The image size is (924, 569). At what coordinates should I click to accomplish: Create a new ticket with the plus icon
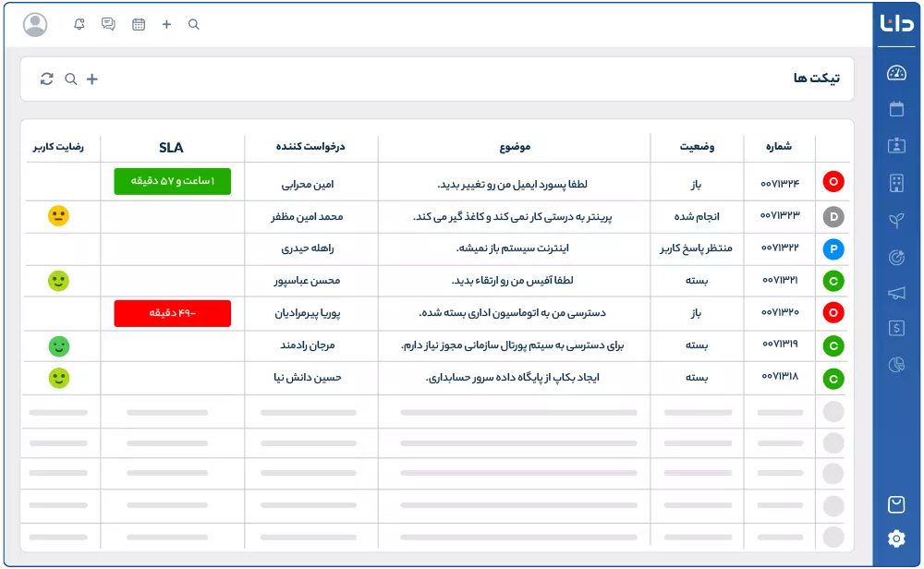[x=92, y=79]
